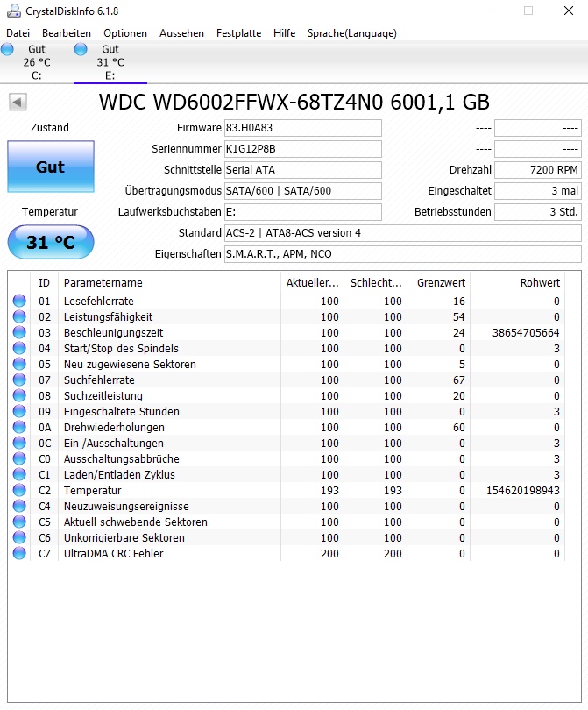This screenshot has width=588, height=710.
Task: Click status icon for Beschleunigungszeit row
Action: pyautogui.click(x=19, y=332)
